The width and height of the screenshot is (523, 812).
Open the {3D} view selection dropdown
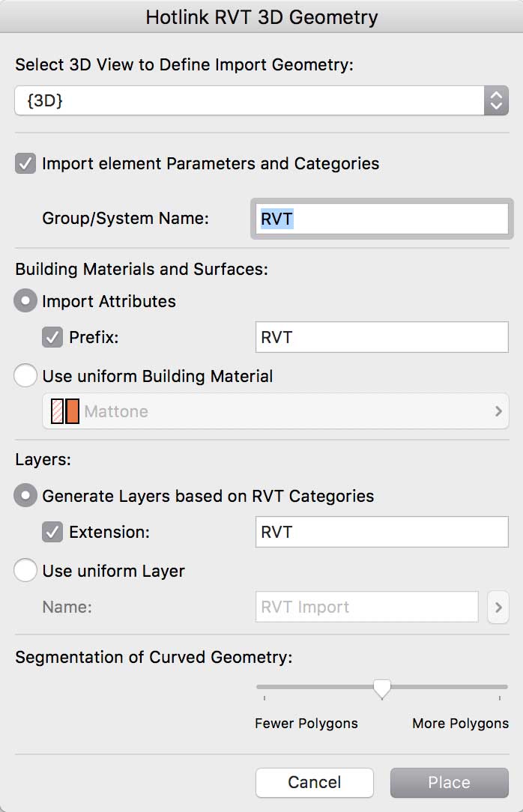[247, 100]
